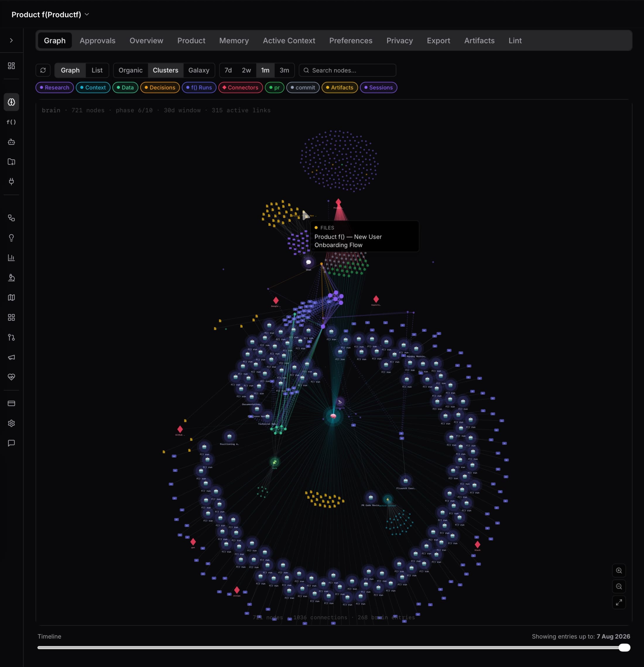Open the dashboard layout icon in sidebar

click(x=11, y=66)
